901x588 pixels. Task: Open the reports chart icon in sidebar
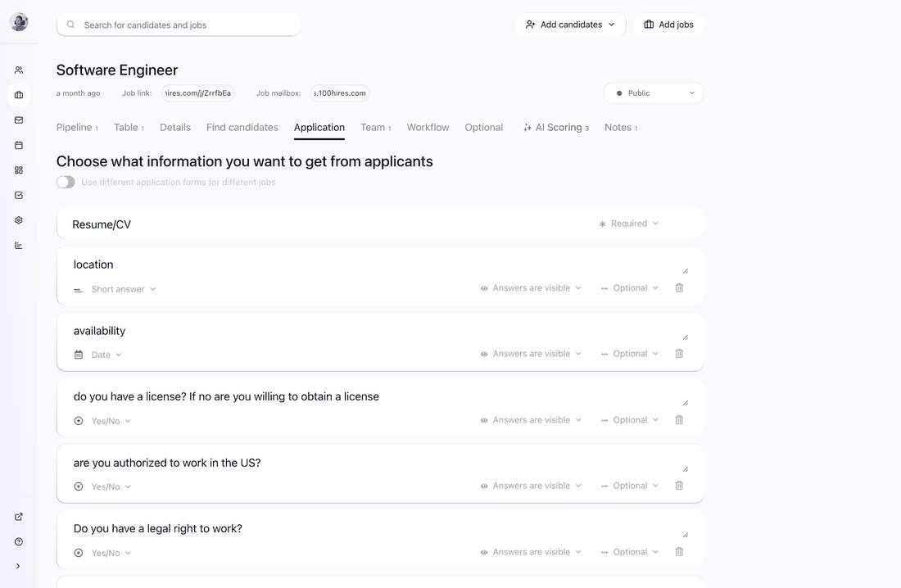coord(18,246)
